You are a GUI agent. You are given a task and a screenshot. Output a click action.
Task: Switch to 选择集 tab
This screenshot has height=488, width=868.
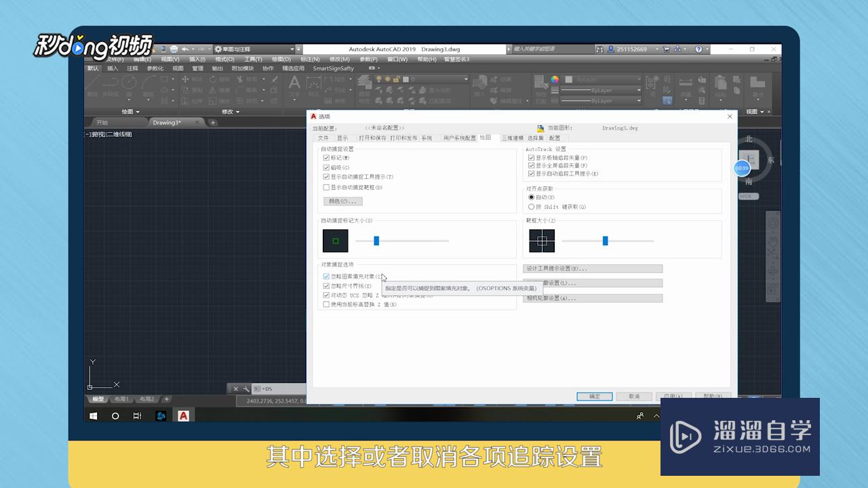pos(535,138)
